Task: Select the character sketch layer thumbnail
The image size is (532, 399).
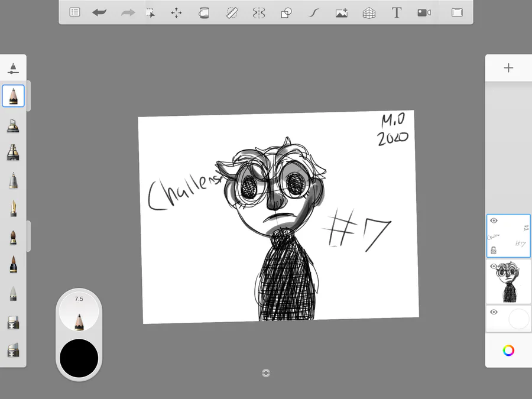Action: point(508,281)
